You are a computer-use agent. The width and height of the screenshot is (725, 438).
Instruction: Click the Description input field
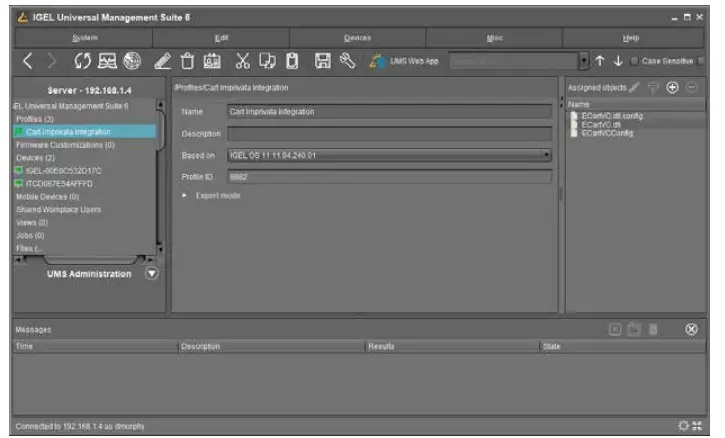[x=389, y=134]
